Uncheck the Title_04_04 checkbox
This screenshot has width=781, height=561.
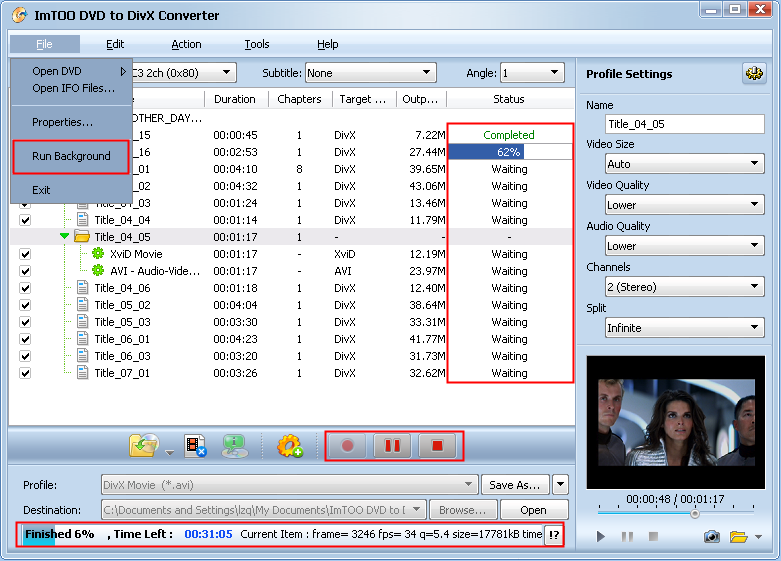(25, 220)
